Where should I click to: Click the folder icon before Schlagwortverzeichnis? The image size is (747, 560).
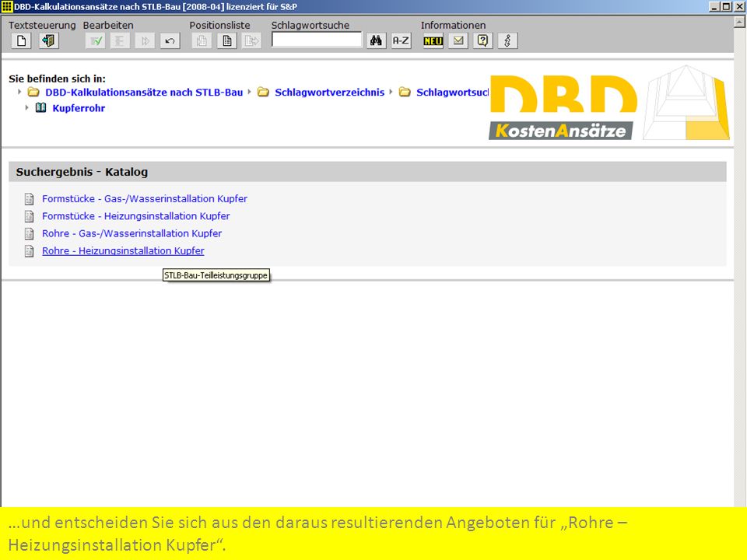point(264,92)
